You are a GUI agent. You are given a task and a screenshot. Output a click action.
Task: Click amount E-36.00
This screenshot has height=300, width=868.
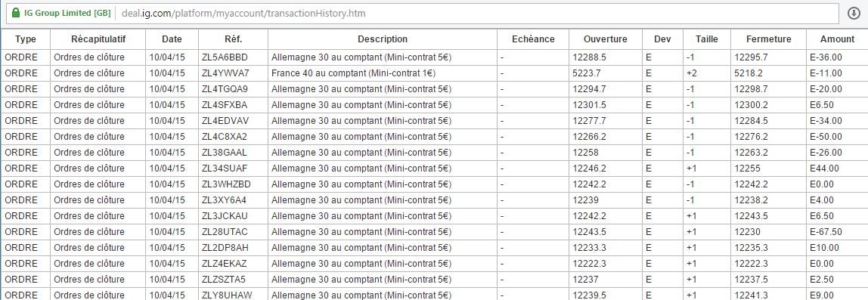coord(826,57)
